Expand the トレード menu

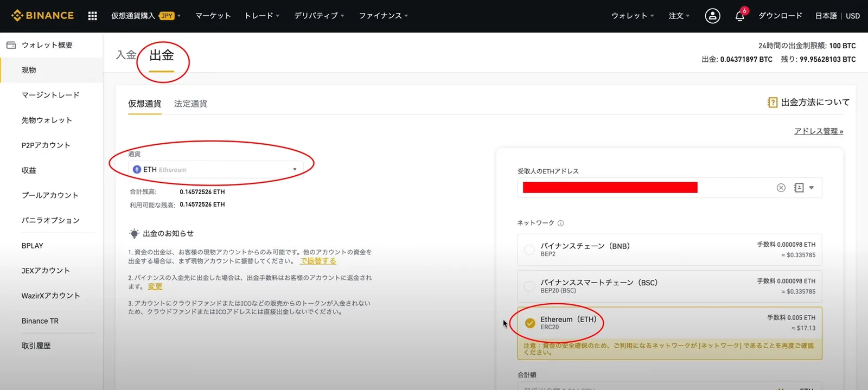click(261, 16)
